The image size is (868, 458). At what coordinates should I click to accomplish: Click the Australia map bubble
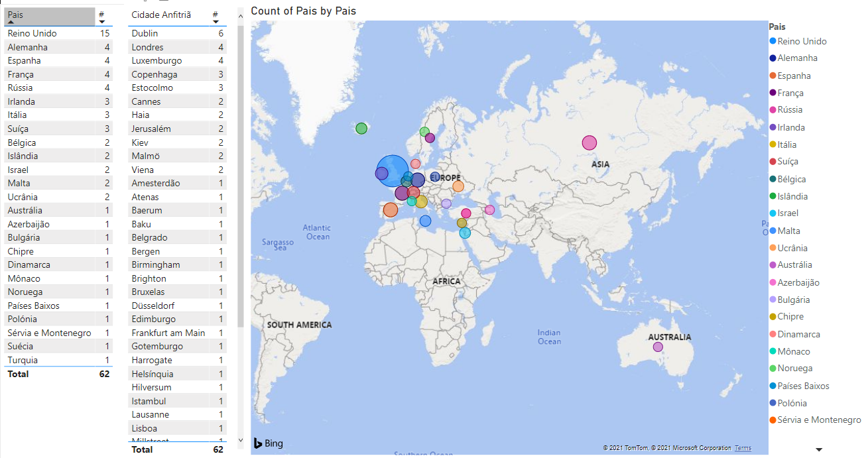point(658,347)
